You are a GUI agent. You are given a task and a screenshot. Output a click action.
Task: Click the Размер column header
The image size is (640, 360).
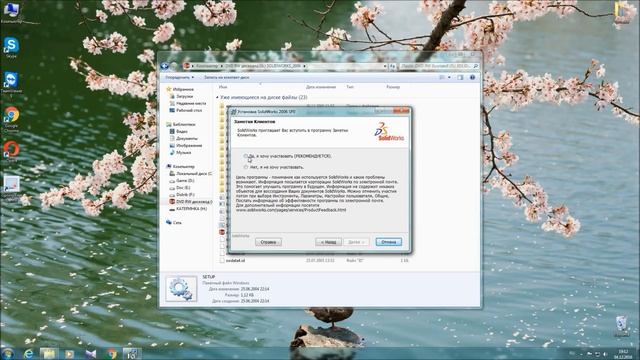coord(393,87)
